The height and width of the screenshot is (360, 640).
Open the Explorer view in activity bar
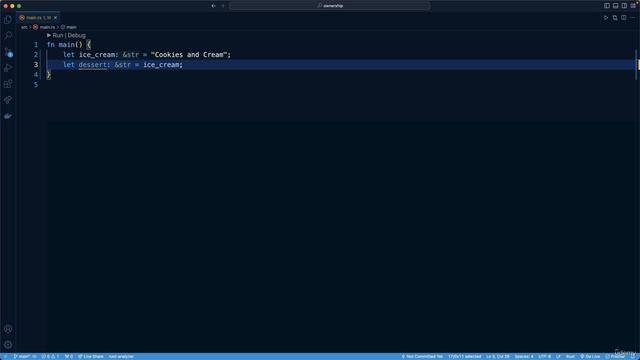click(x=8, y=20)
